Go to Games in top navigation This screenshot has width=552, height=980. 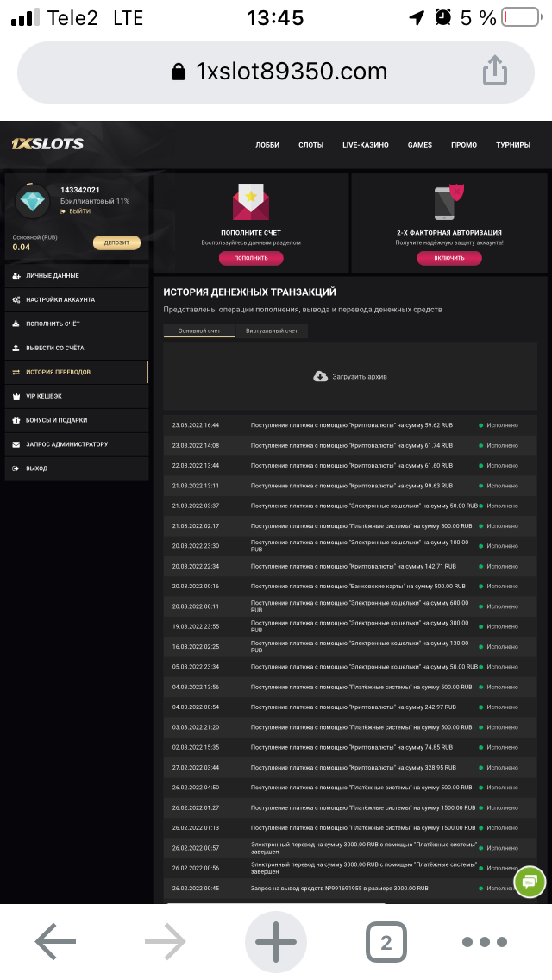click(419, 145)
